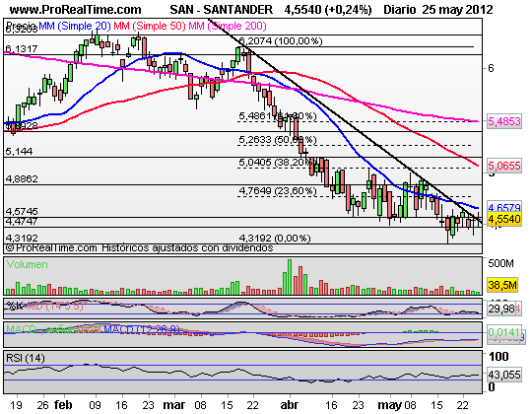
Task: Click the red MM (Simple 50) legend
Action: pos(150,26)
